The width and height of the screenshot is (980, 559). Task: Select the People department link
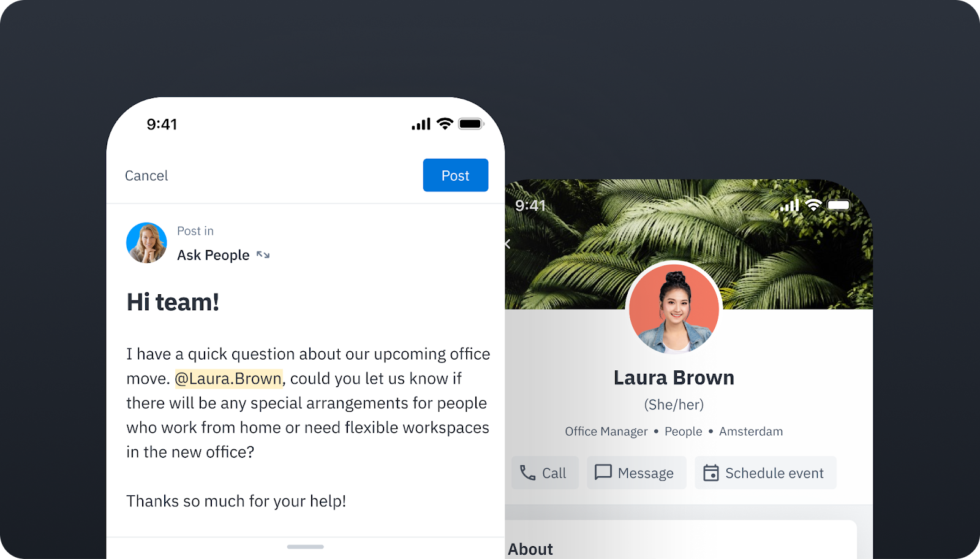tap(683, 432)
